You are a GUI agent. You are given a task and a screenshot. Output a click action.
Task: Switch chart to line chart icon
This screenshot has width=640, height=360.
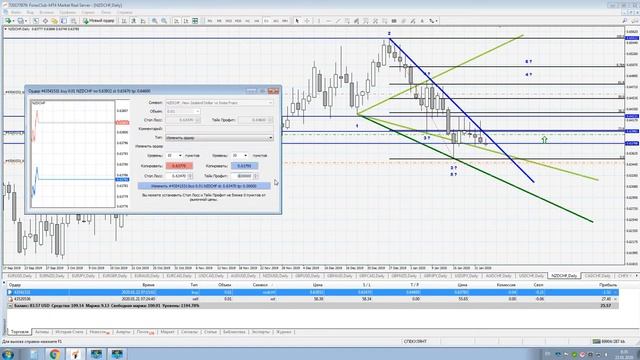coord(143,21)
